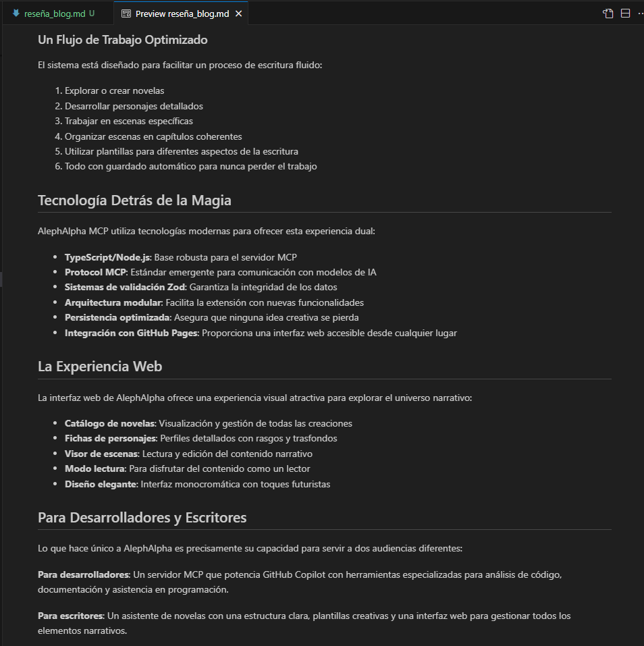Click the 'Un Flujo de Trabajo Optimizado' heading
This screenshot has height=646, width=644.
(x=122, y=40)
